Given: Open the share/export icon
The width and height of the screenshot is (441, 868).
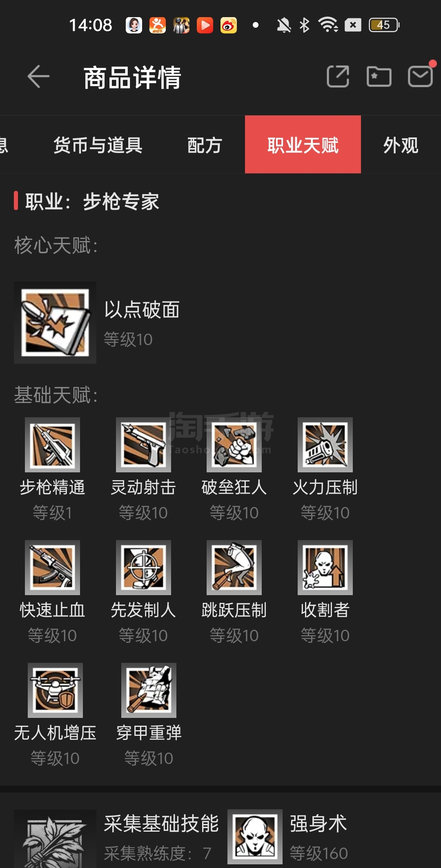Looking at the screenshot, I should pos(338,76).
